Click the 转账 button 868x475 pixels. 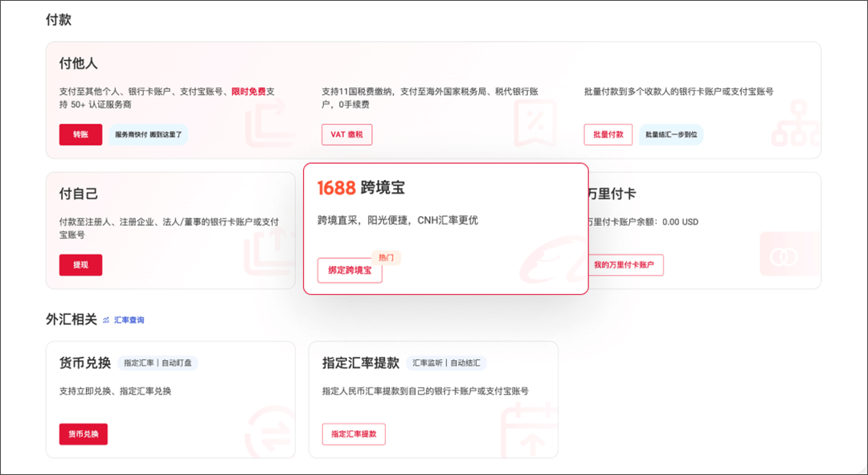[x=81, y=134]
